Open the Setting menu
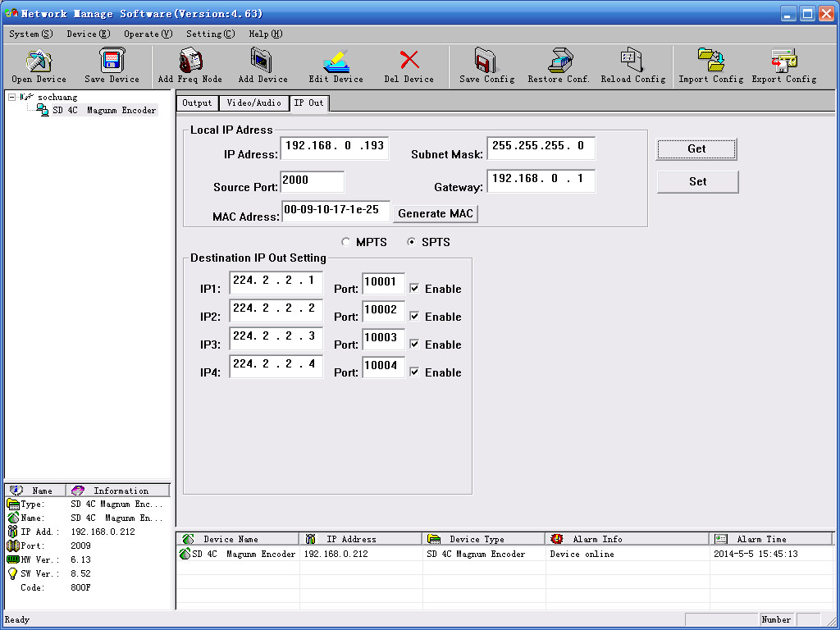840x630 pixels. point(211,34)
